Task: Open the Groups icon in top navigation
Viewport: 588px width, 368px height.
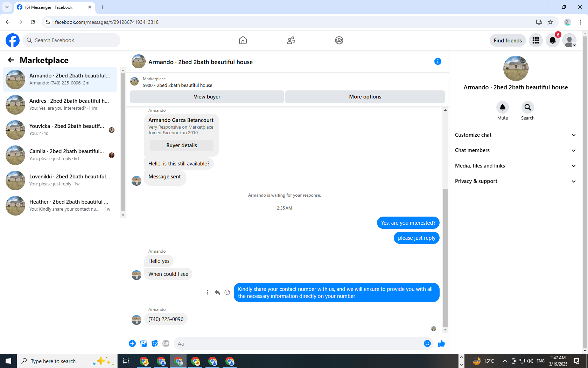Action: click(339, 40)
